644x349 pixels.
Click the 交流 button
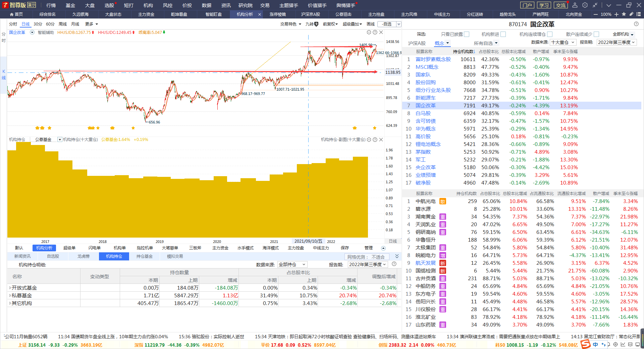(x=561, y=5)
